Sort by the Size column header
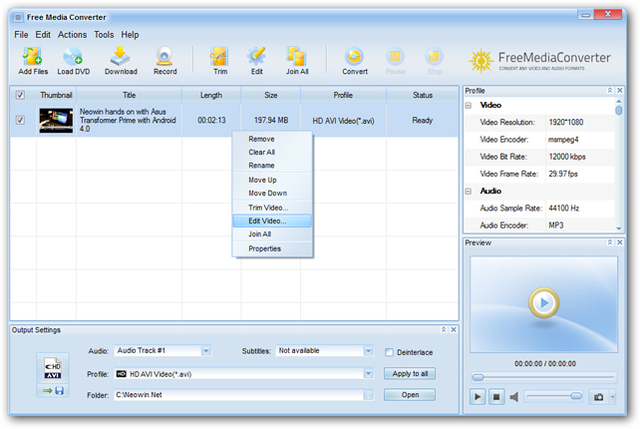This screenshot has height=429, width=640. coord(271,95)
